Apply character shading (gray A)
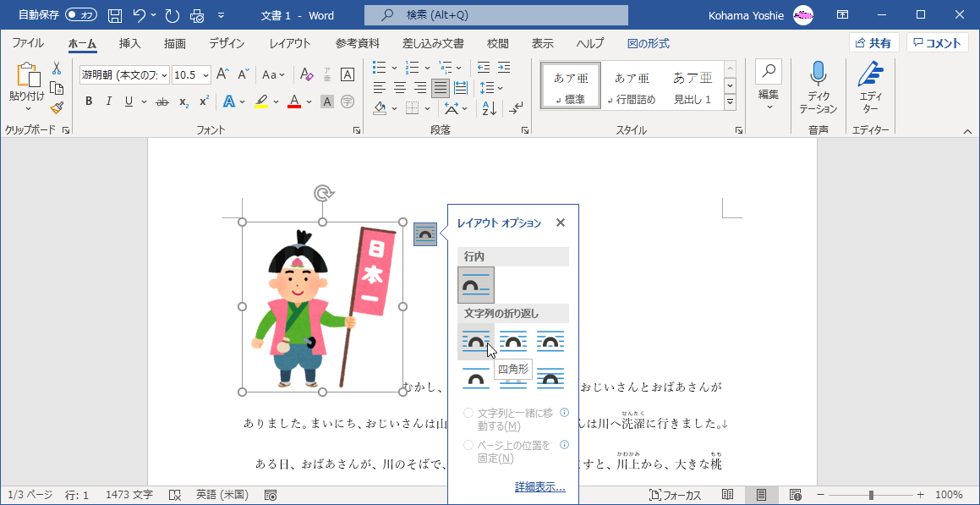The width and height of the screenshot is (980, 505). [327, 102]
